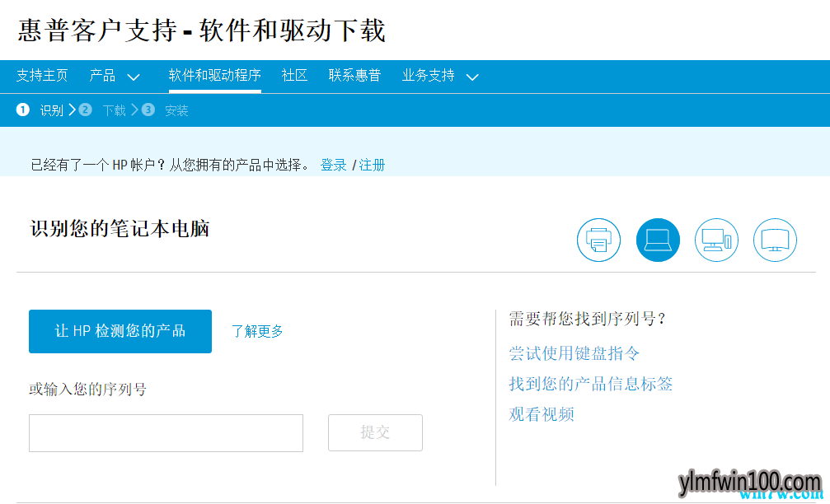This screenshot has width=830, height=504.
Task: Open the 支持主页 nav item
Action: coord(42,76)
